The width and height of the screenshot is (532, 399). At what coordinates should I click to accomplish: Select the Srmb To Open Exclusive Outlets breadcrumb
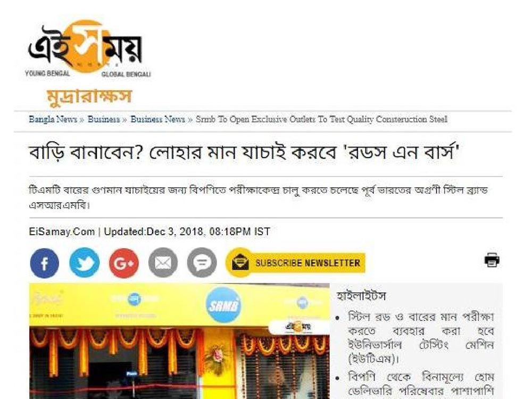pyautogui.click(x=321, y=119)
